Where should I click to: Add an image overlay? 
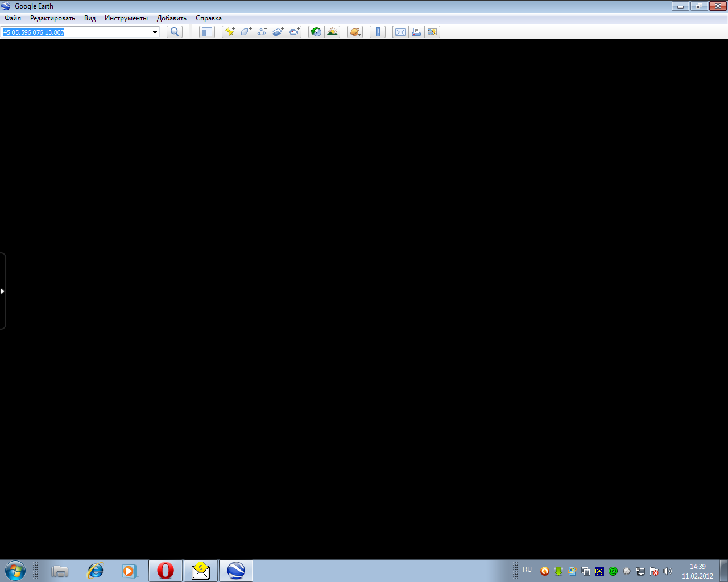[278, 32]
